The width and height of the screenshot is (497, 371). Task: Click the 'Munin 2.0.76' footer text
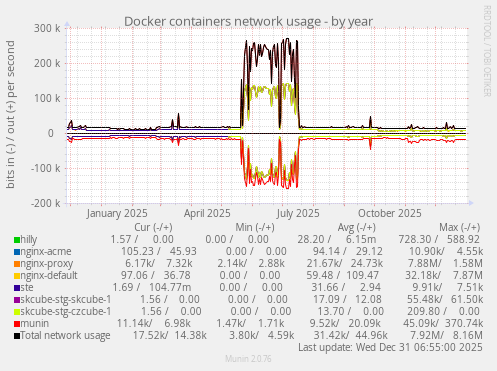pyautogui.click(x=248, y=359)
